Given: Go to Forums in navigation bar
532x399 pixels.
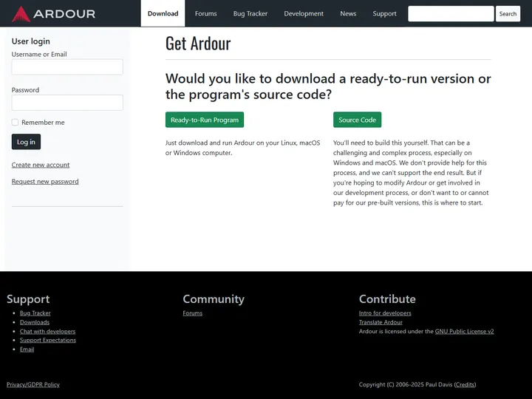Looking at the screenshot, I should pos(205,13).
